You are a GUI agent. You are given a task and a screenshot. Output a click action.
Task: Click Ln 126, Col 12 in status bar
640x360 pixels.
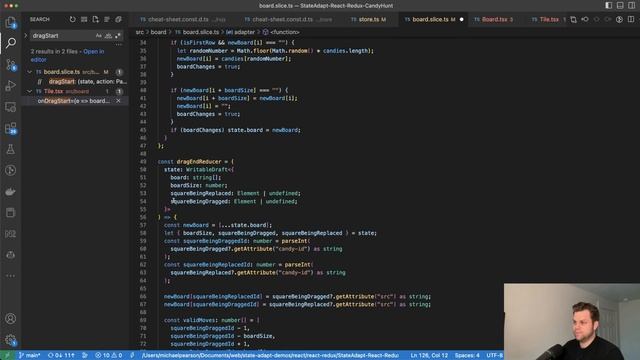click(x=429, y=355)
